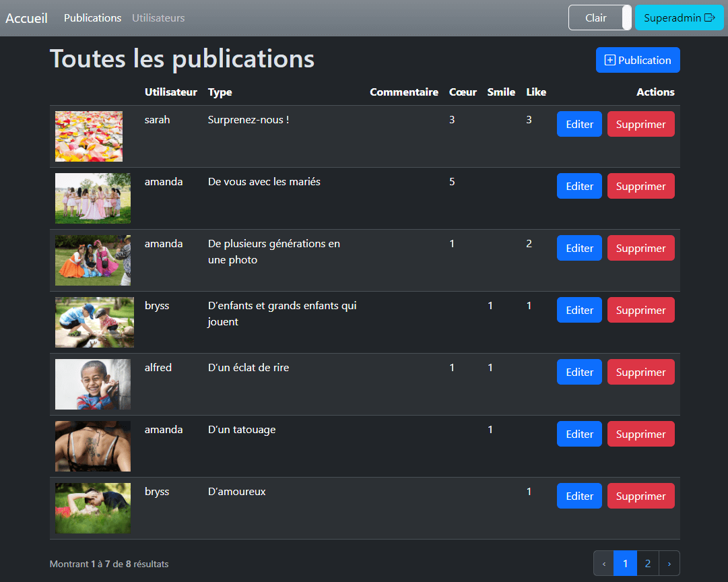Click the laughing boy thumbnail
The image size is (728, 582).
(93, 384)
